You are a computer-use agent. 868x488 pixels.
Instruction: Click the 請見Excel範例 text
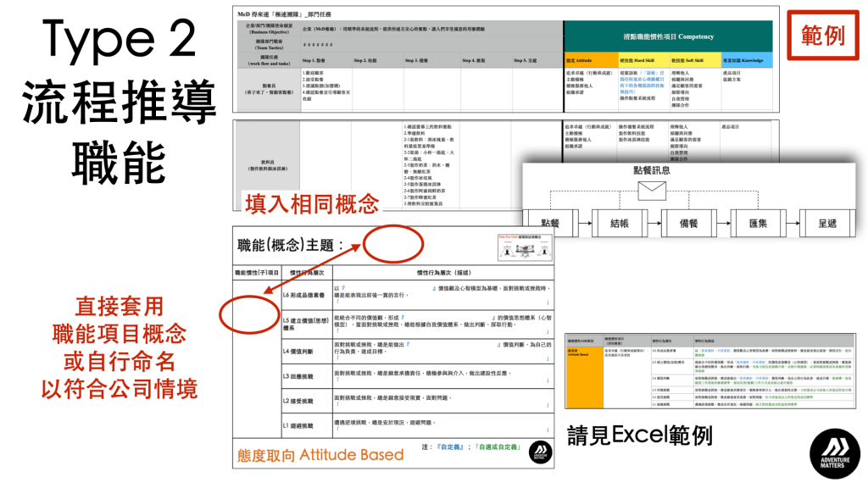point(640,435)
